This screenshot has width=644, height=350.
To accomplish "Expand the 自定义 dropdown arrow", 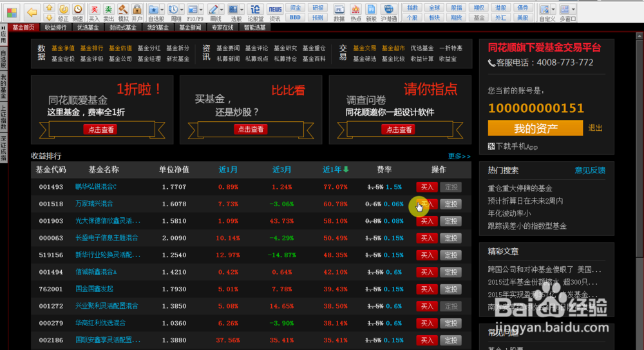I will pyautogui.click(x=553, y=10).
